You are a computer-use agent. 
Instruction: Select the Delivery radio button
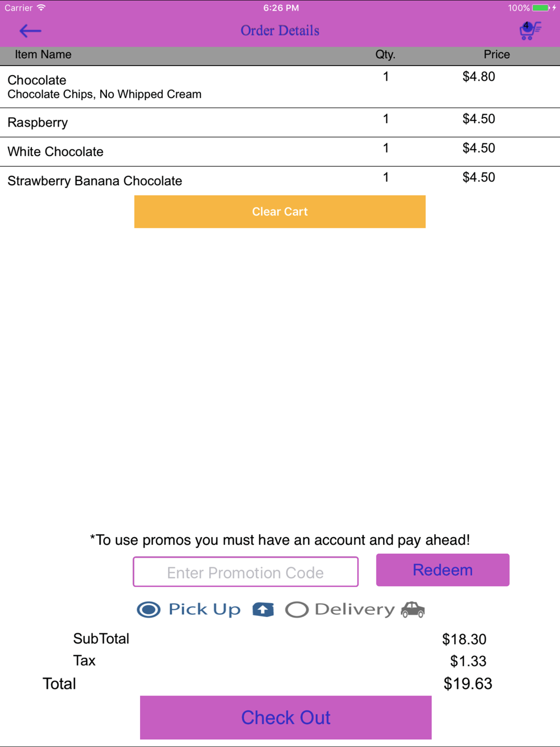coord(297,610)
